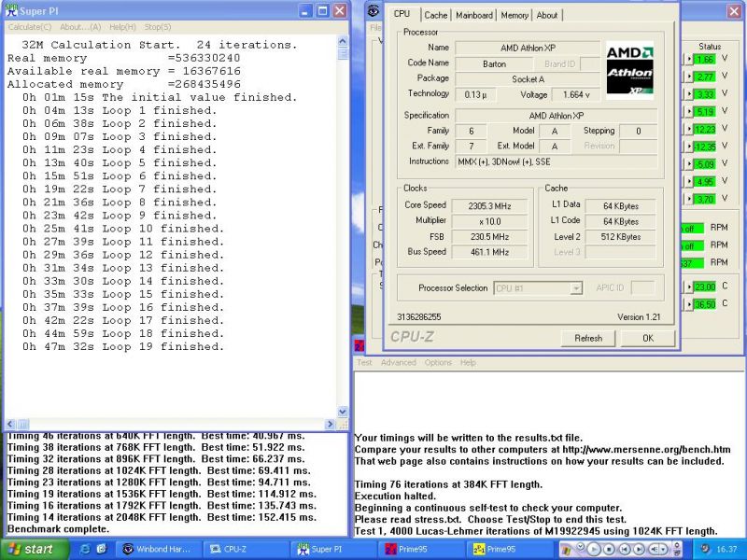
Task: Click the quick launch icon next to Internet Explorer
Action: coord(102,549)
